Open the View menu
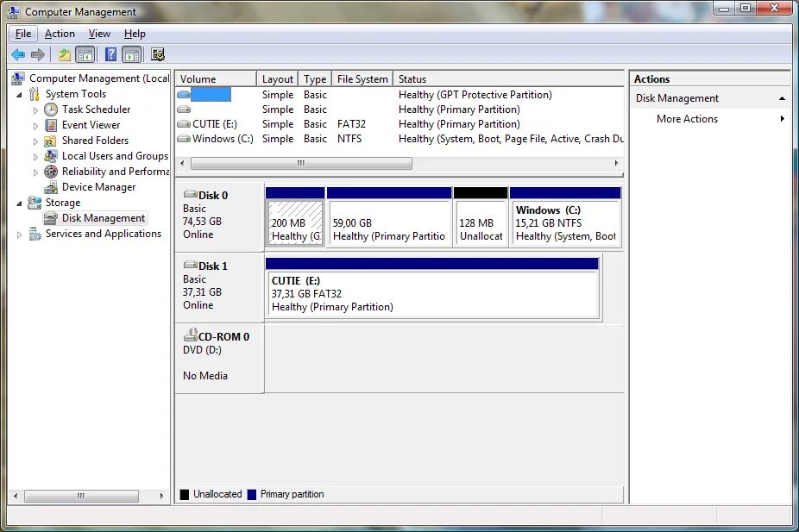 point(99,34)
